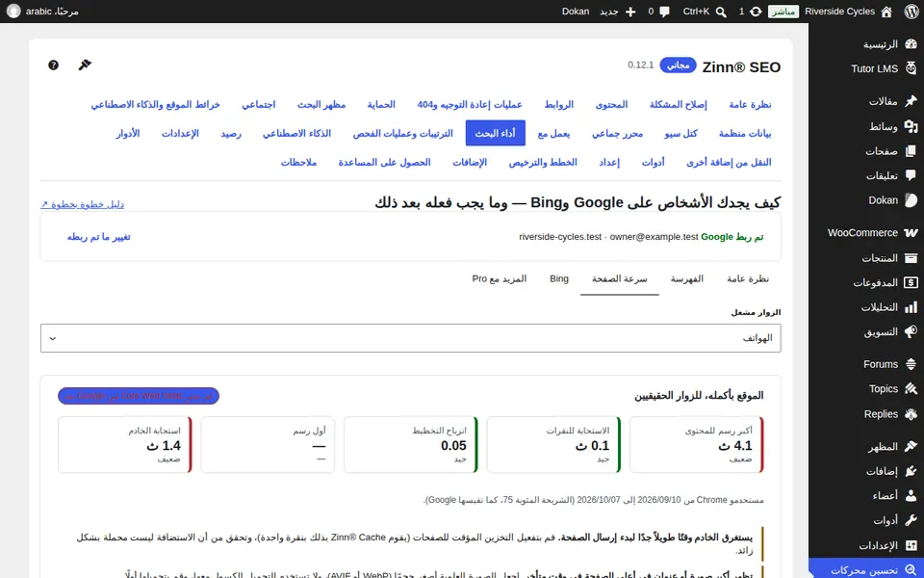Click the المنتجات products icon
The height and width of the screenshot is (578, 924).
click(911, 258)
